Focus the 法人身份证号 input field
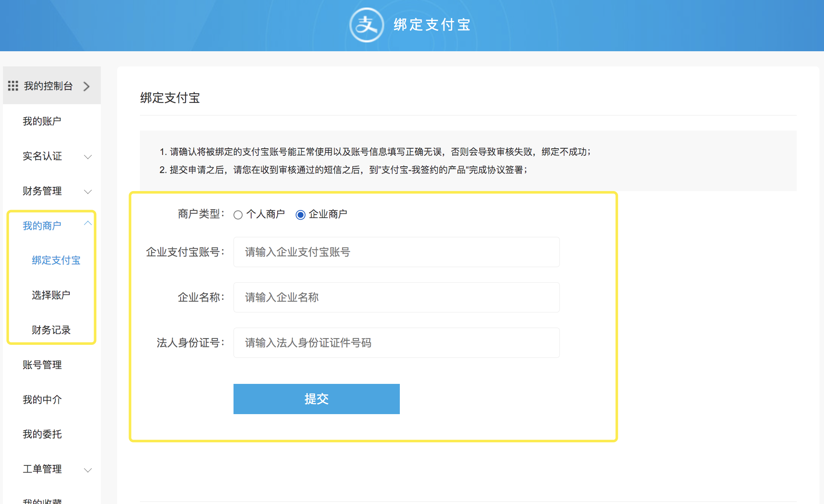The height and width of the screenshot is (504, 824). [396, 343]
